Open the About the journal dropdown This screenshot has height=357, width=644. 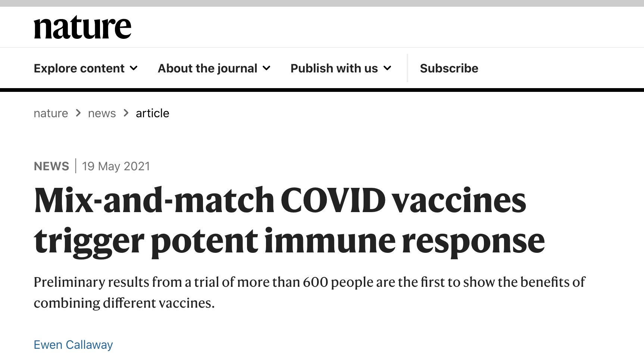[214, 68]
